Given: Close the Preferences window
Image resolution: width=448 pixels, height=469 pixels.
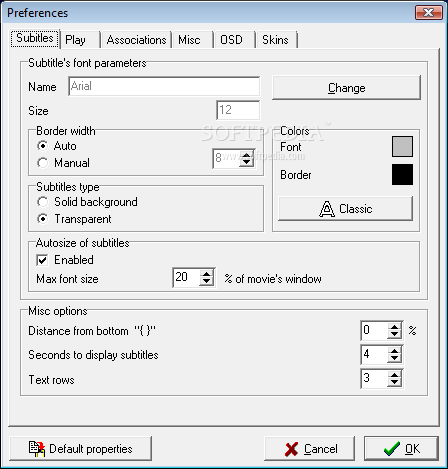Looking at the screenshot, I should pos(428,13).
